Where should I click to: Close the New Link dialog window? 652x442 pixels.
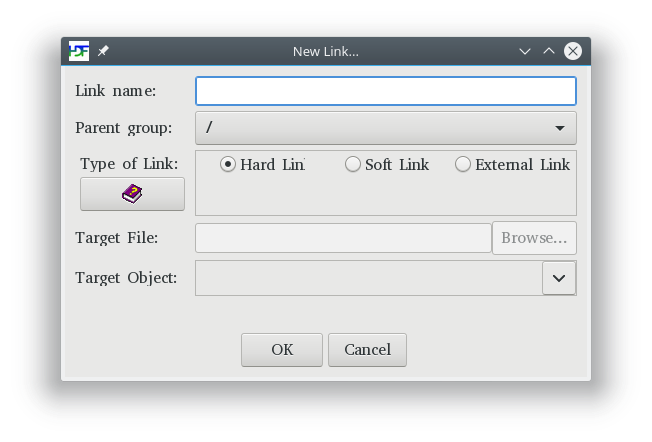(x=573, y=51)
